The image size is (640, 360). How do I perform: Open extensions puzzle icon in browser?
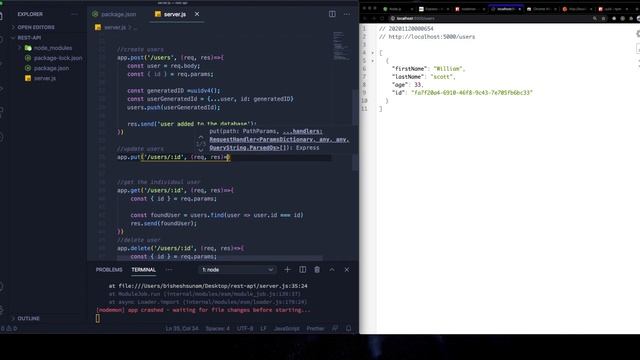[x=631, y=18]
